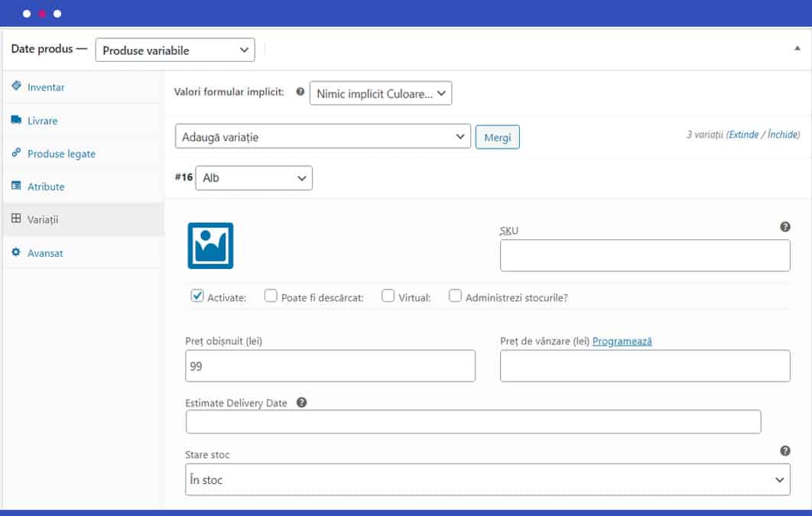Focus the SKU input field
The image size is (812, 516).
(x=645, y=255)
